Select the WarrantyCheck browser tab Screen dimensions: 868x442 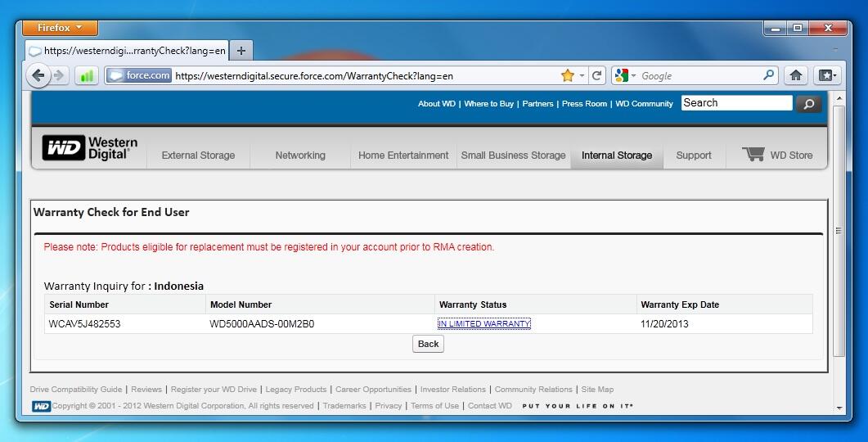pos(127,51)
